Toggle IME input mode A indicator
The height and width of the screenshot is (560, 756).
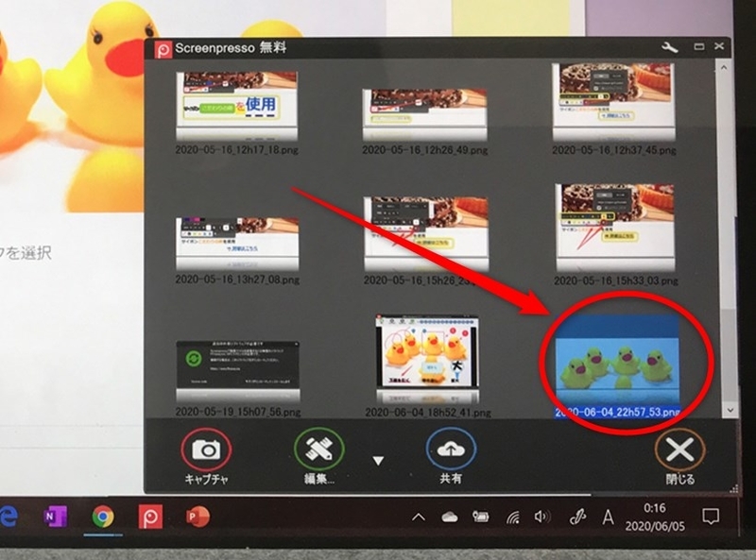608,518
